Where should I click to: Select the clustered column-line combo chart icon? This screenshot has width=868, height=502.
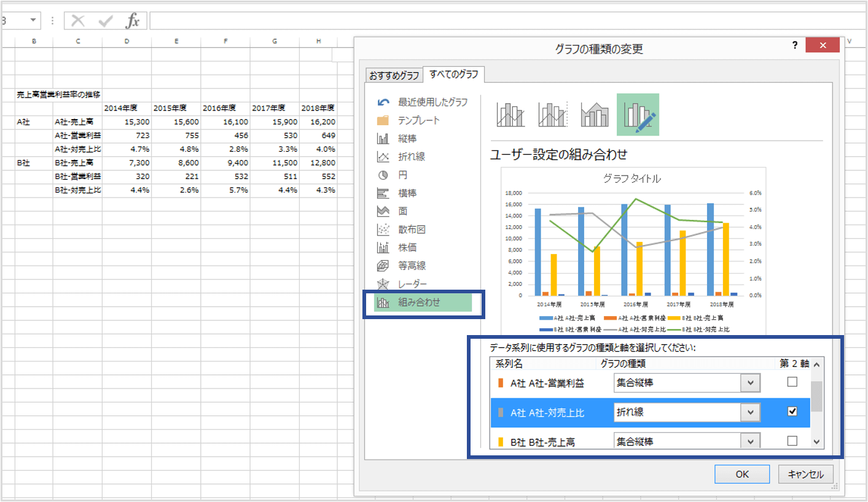[510, 114]
